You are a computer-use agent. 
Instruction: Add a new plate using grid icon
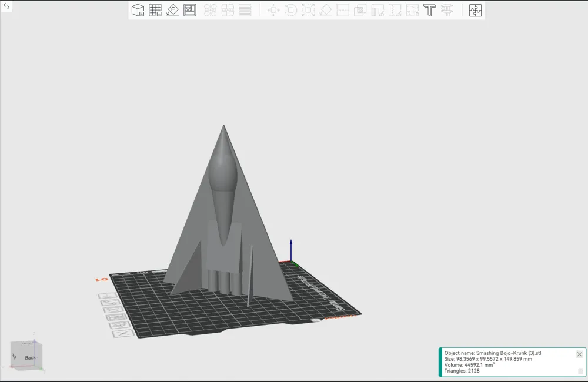pos(155,10)
